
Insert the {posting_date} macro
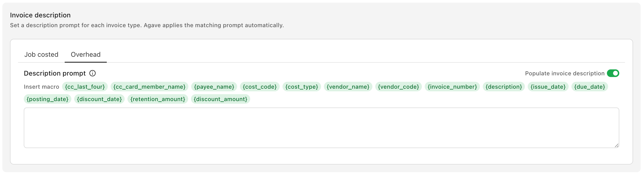[48, 99]
